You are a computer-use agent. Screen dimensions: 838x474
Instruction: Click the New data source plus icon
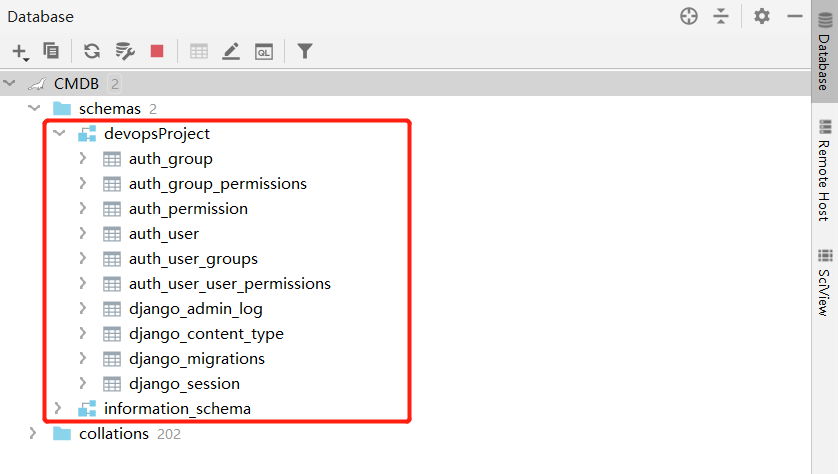[20, 52]
